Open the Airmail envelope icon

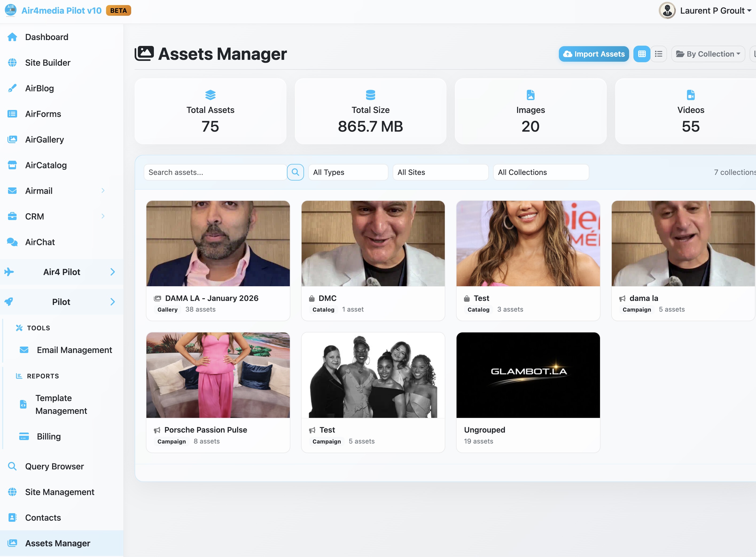tap(12, 190)
